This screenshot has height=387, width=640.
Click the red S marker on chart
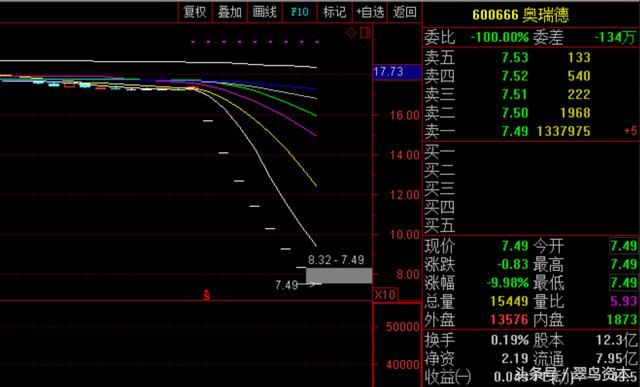207,295
